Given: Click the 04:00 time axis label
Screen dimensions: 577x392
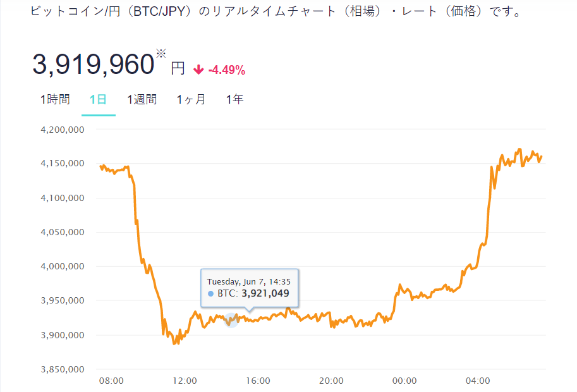Looking at the screenshot, I should click(x=478, y=381).
